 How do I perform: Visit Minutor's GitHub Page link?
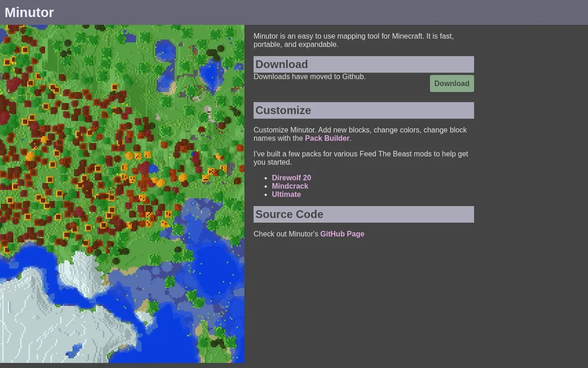pyautogui.click(x=342, y=234)
